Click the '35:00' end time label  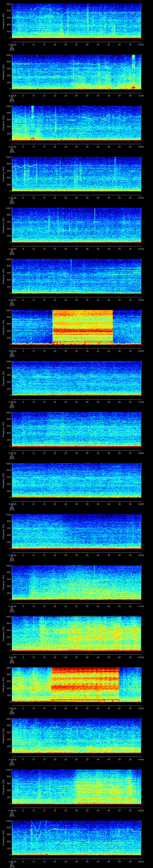tap(141, 300)
